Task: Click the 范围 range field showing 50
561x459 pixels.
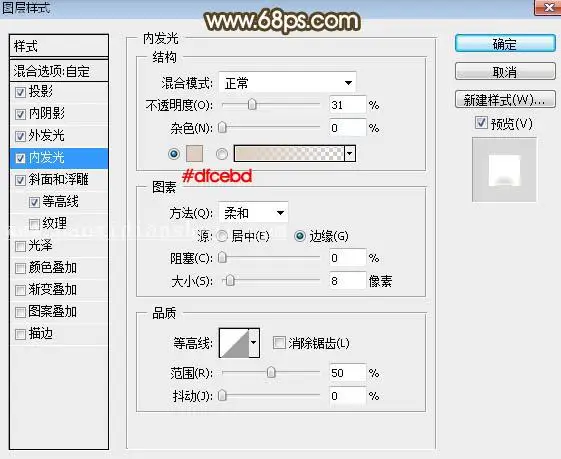Action: point(347,373)
